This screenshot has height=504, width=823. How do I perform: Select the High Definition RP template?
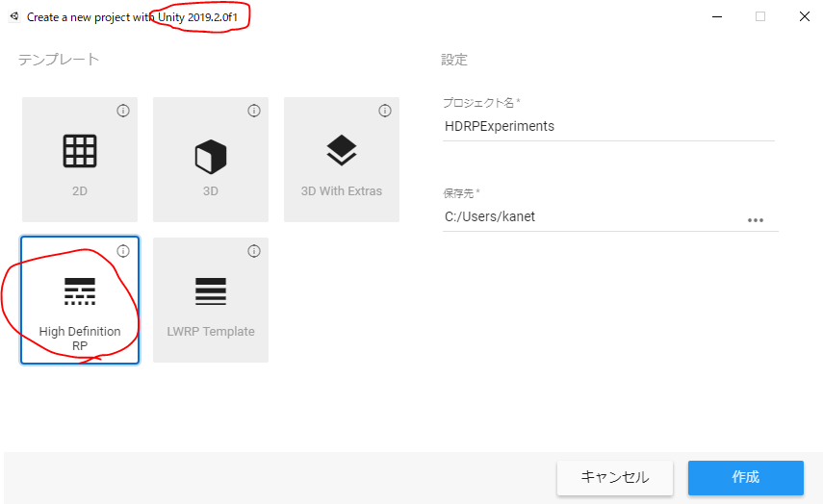(x=80, y=300)
